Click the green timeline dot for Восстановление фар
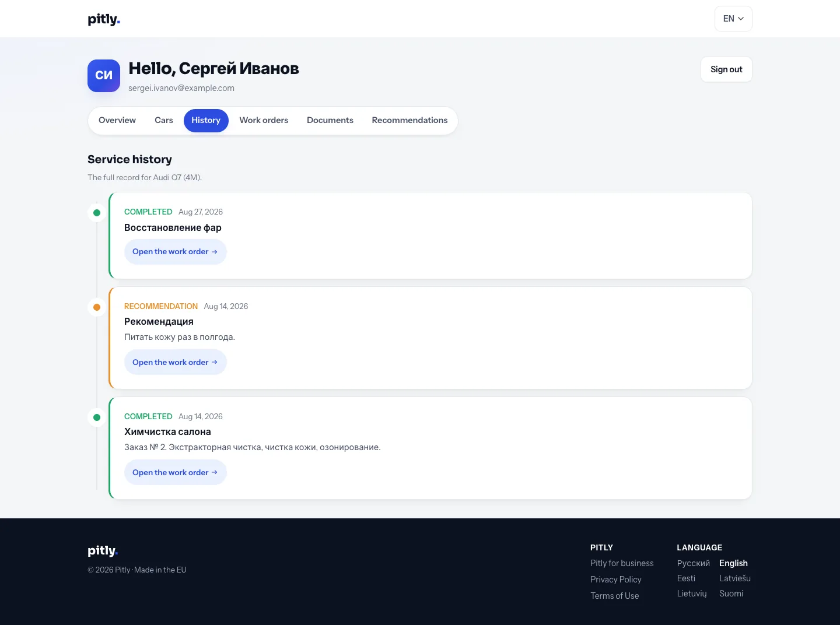This screenshot has width=840, height=625. pyautogui.click(x=97, y=213)
